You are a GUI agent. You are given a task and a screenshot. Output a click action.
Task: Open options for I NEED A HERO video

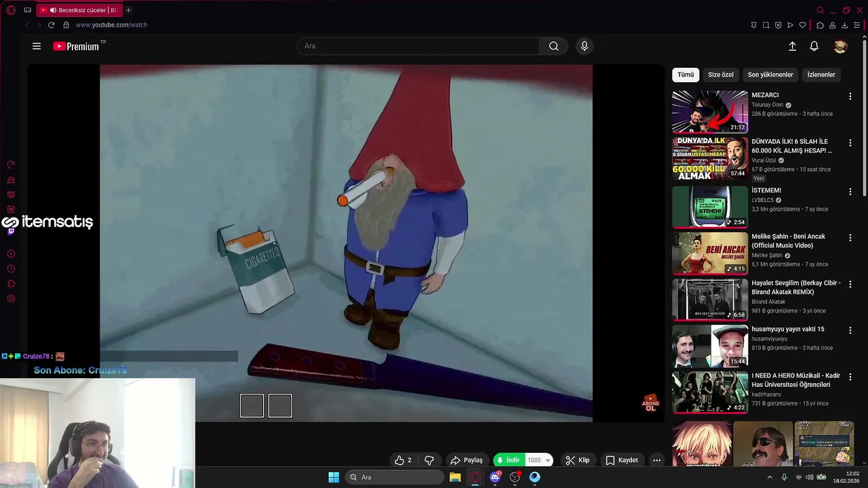[850, 376]
